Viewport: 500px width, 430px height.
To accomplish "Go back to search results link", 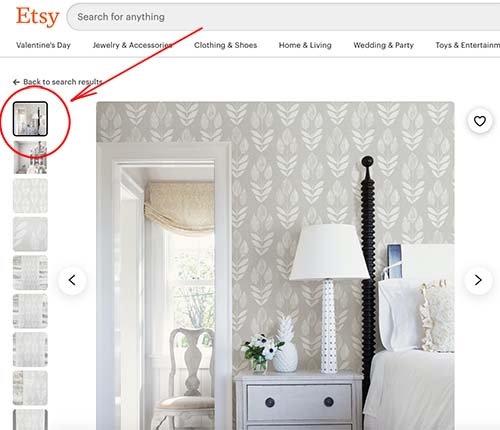I will coord(62,82).
